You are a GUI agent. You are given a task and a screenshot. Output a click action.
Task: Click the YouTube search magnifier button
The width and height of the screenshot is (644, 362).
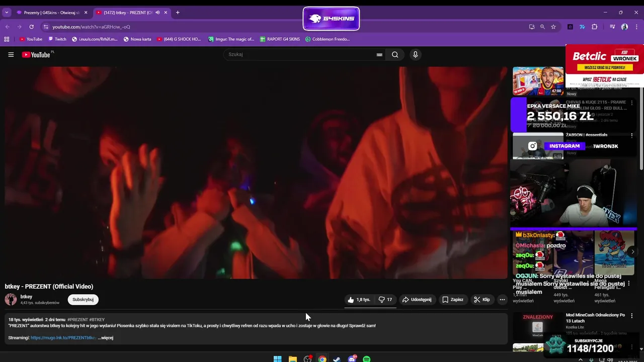click(395, 54)
